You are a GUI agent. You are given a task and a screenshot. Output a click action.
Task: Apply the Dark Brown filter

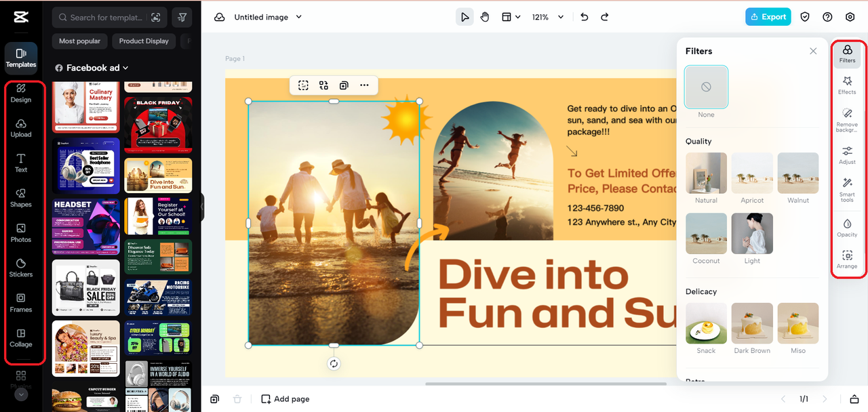click(x=752, y=323)
